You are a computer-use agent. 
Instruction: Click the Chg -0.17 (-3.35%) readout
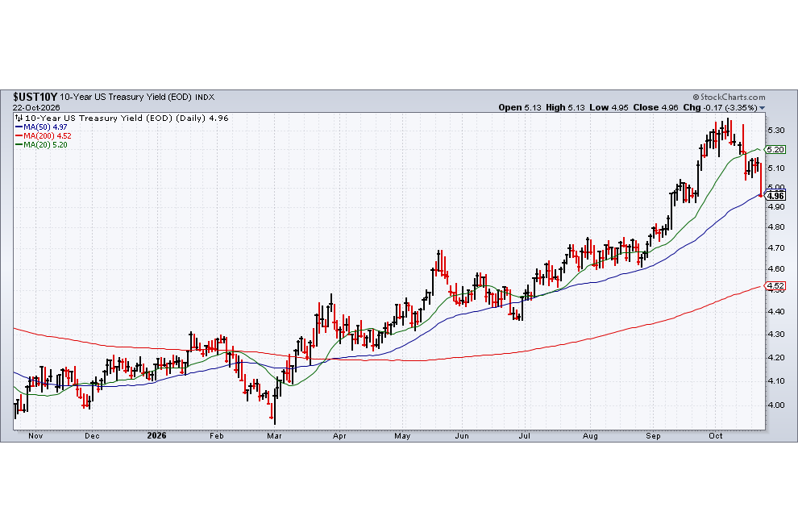click(720, 107)
